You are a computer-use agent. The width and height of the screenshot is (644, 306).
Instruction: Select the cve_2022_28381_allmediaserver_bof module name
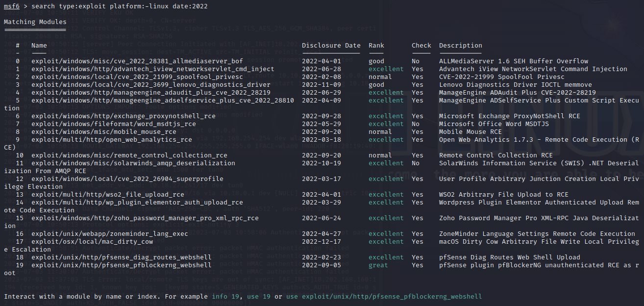click(x=137, y=61)
